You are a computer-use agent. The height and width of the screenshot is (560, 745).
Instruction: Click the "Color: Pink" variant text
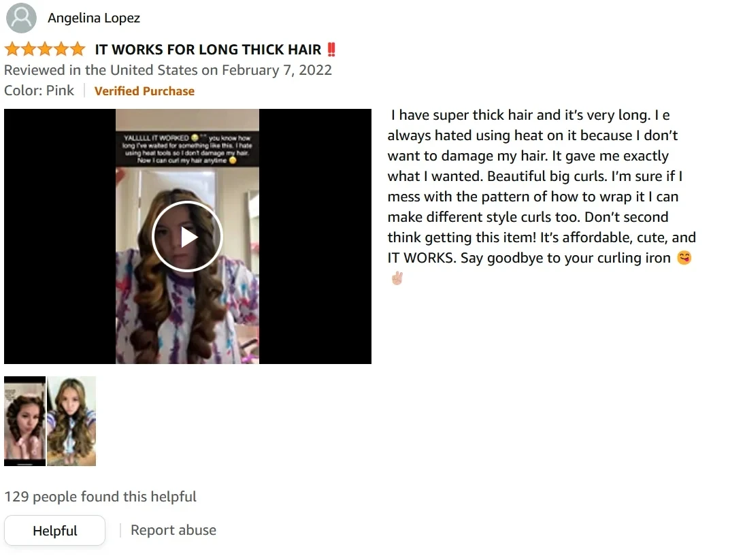39,90
